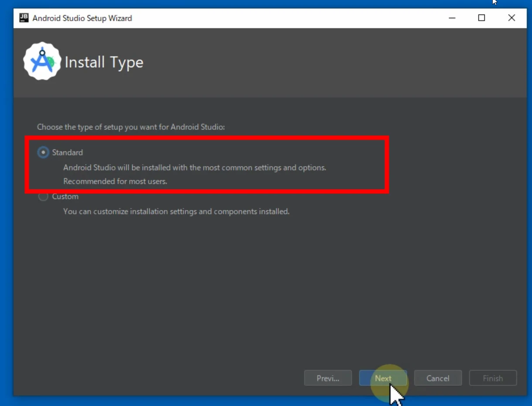The height and width of the screenshot is (406, 532).
Task: Click the "most common settings and options" line
Action: click(195, 168)
